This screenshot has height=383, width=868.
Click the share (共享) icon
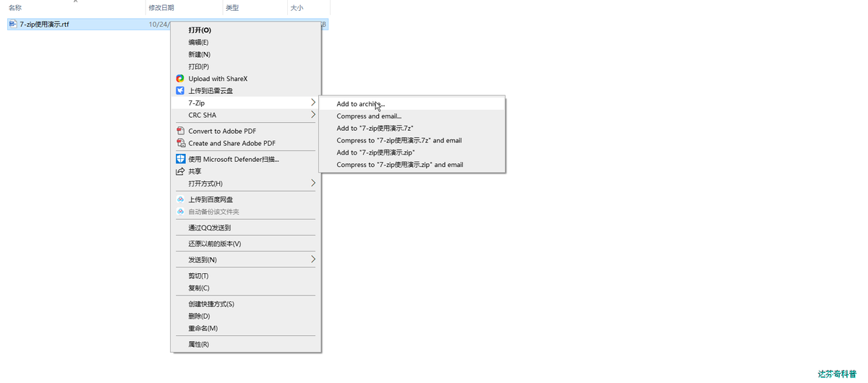tap(181, 171)
